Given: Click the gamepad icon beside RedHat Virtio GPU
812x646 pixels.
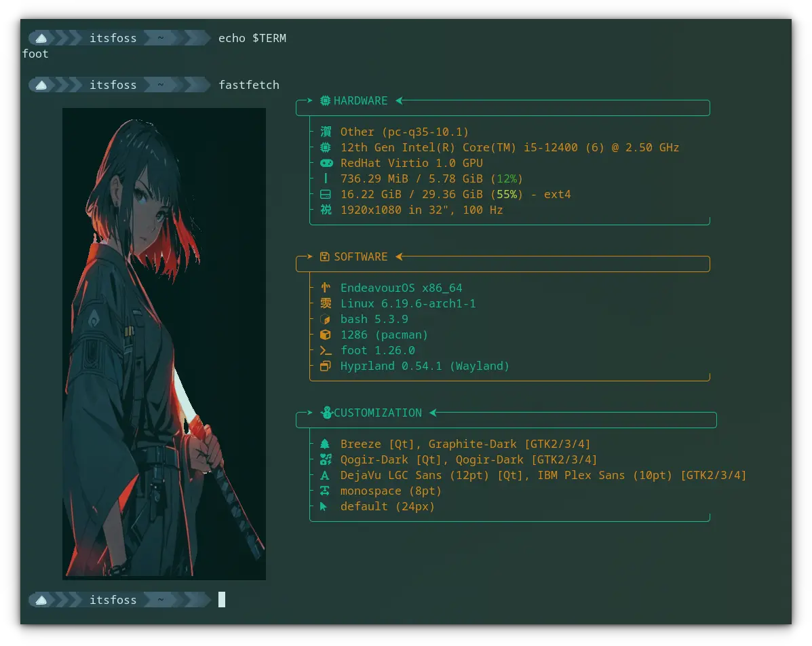Looking at the screenshot, I should (x=326, y=163).
